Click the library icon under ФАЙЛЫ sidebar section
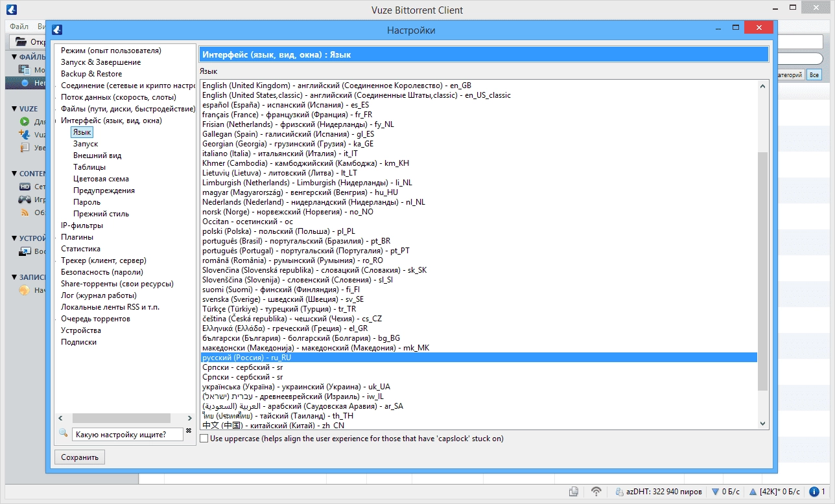The height and width of the screenshot is (504, 835). [x=25, y=69]
